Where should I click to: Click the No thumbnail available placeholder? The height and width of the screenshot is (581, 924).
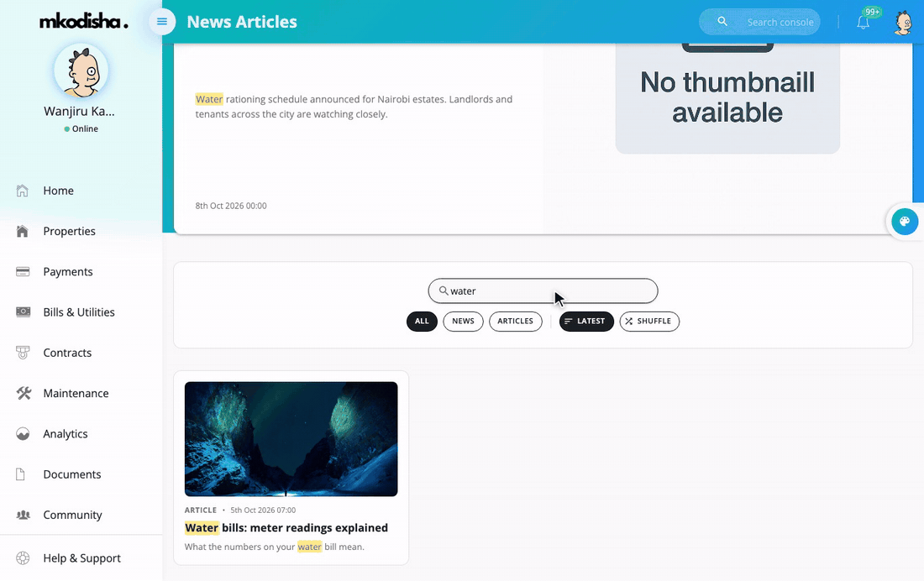point(727,98)
